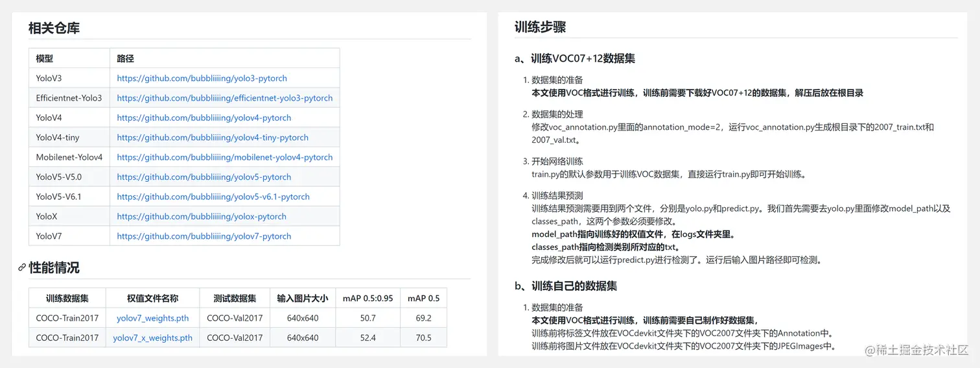The image size is (980, 368).
Task: Open the efficientnet-yolo3-pytorch repository link
Action: point(224,98)
